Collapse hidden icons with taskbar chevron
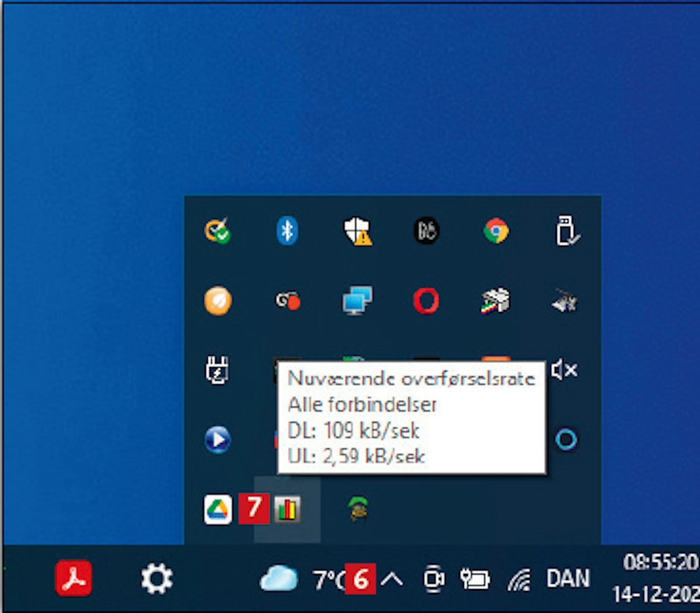 point(392,579)
